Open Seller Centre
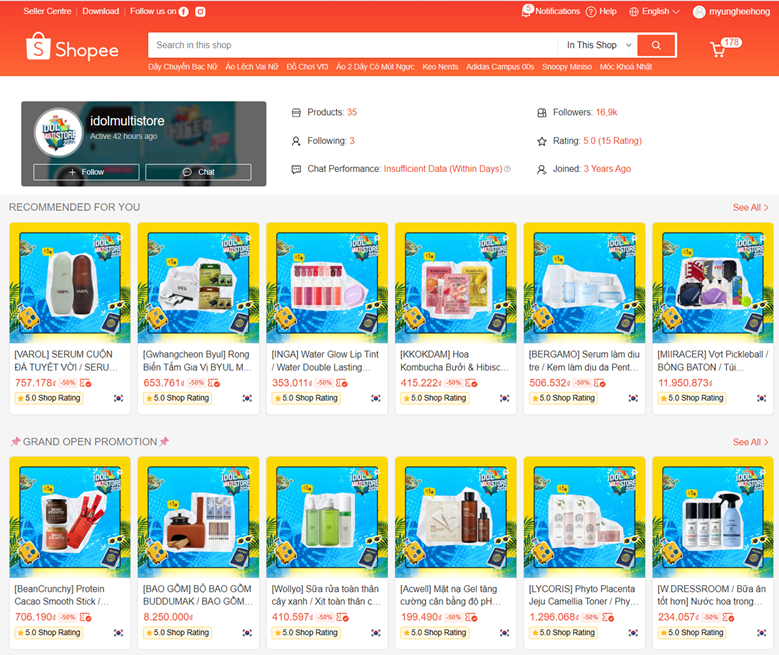 [47, 11]
